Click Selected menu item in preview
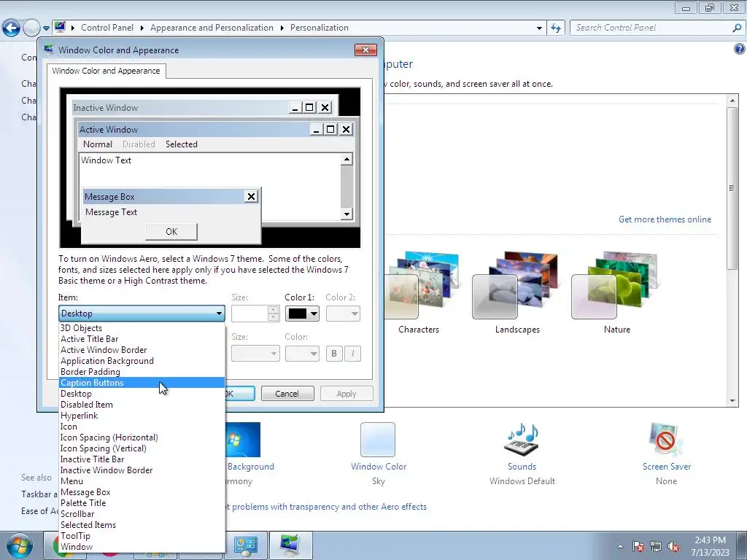 pos(182,144)
